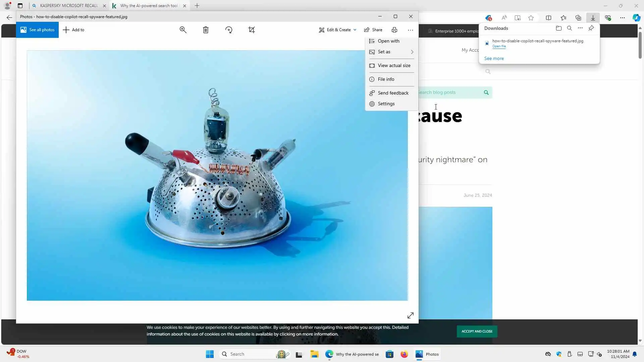Select the Crop tool icon
The width and height of the screenshot is (644, 362).
point(252,30)
